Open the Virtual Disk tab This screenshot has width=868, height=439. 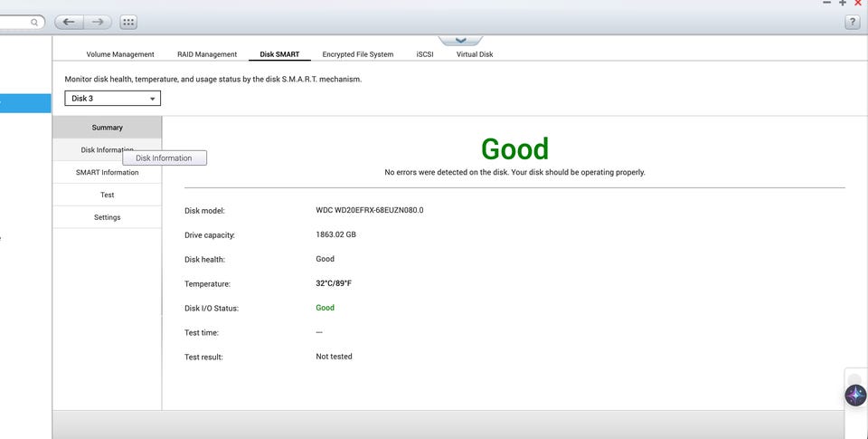475,54
